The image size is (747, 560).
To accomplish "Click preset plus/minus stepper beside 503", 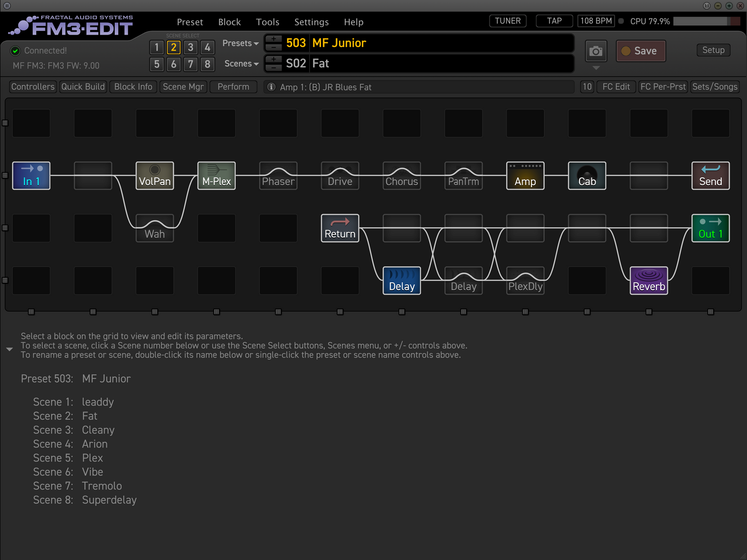I will [x=273, y=43].
